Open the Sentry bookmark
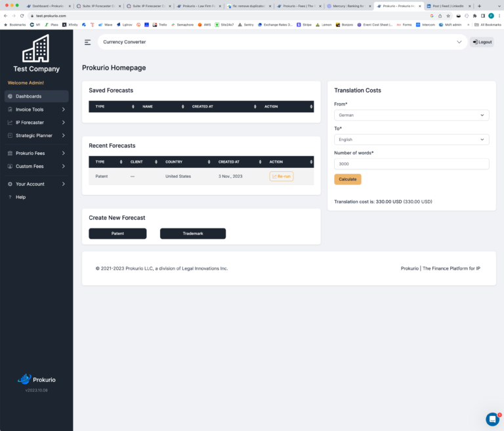 [245, 25]
